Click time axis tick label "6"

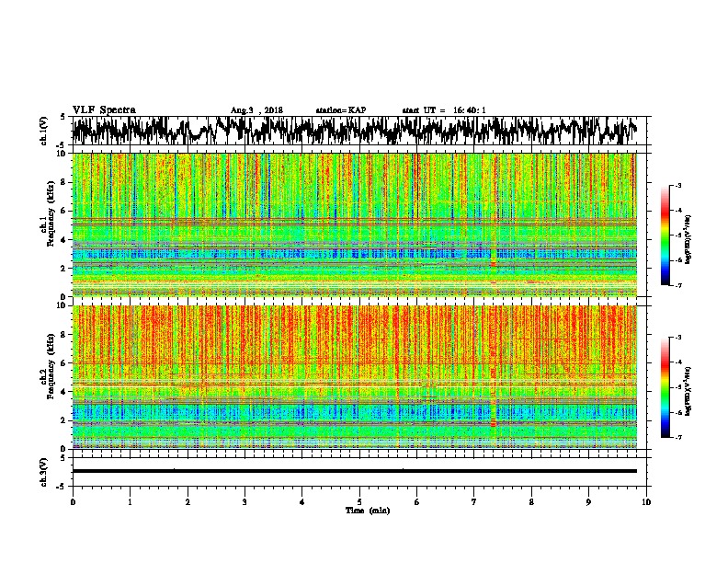pos(417,502)
